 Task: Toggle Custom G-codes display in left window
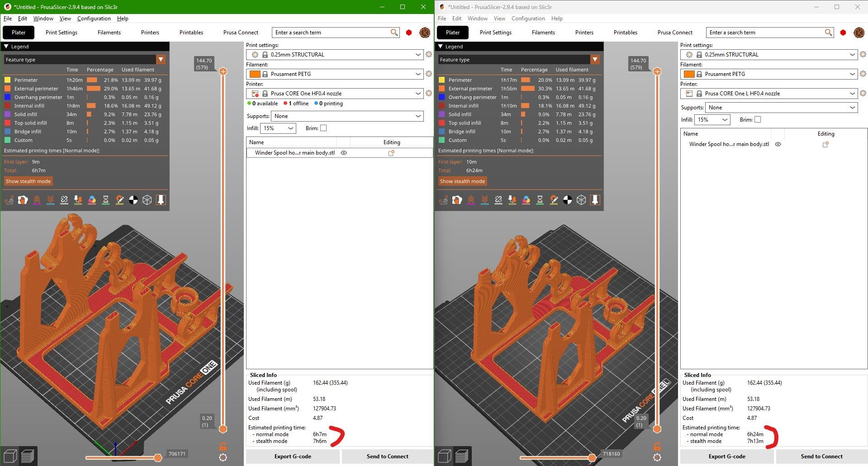click(x=119, y=200)
